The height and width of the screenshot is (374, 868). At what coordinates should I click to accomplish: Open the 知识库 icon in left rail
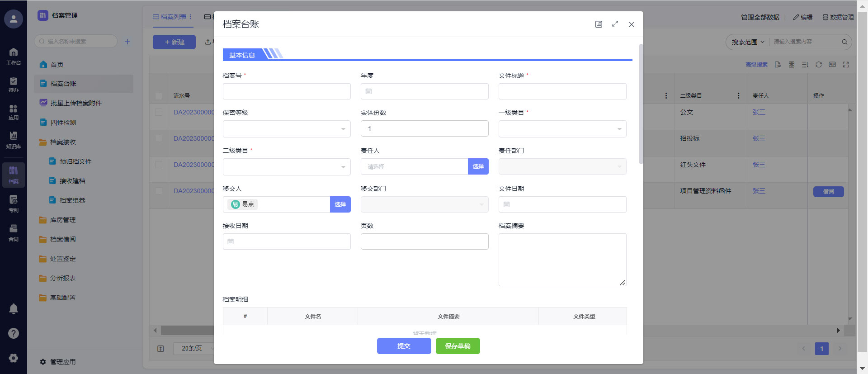coord(14,140)
